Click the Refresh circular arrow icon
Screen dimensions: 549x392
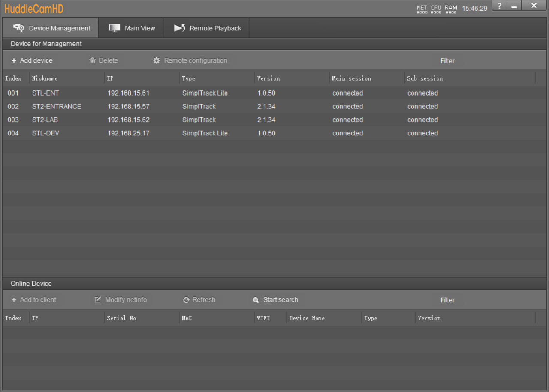pos(186,300)
